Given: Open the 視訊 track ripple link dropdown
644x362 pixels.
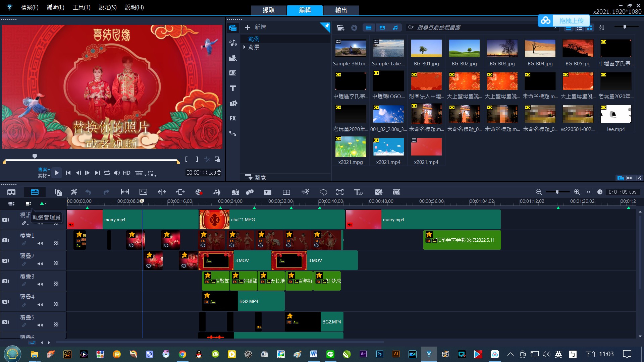Looking at the screenshot, I should coord(25,223).
